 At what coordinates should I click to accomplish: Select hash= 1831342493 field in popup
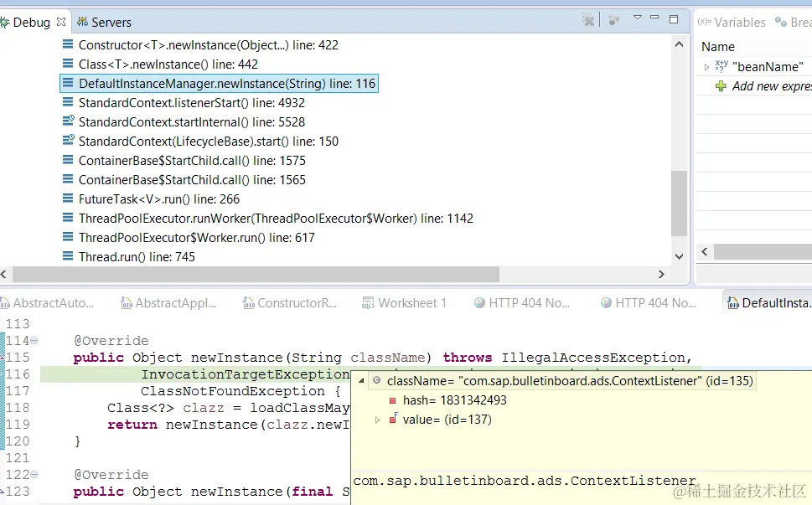click(455, 400)
